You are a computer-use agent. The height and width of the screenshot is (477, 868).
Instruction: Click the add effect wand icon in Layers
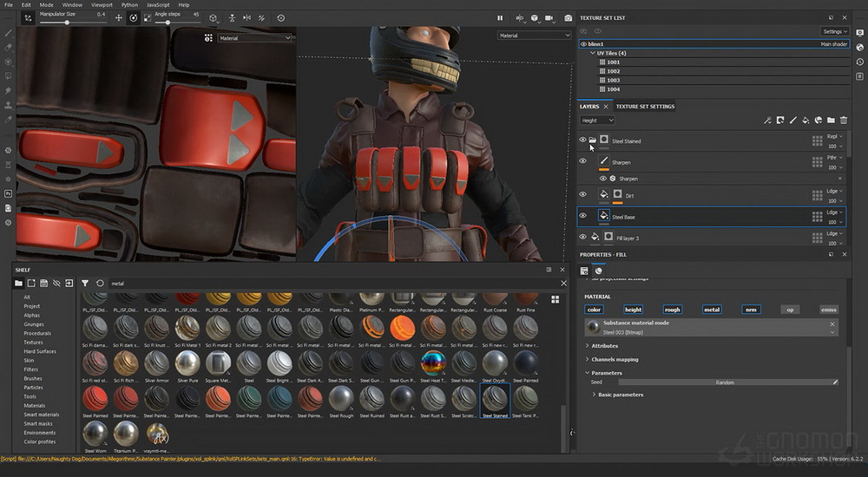pos(767,120)
